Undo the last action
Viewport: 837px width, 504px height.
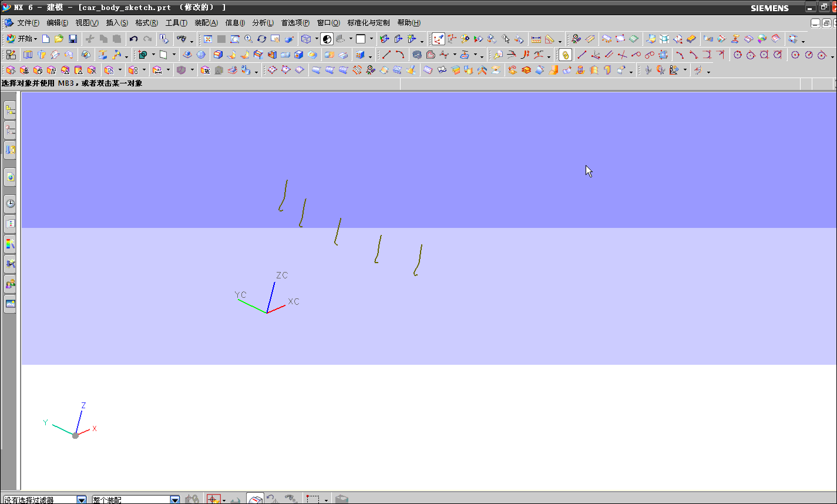tap(133, 39)
